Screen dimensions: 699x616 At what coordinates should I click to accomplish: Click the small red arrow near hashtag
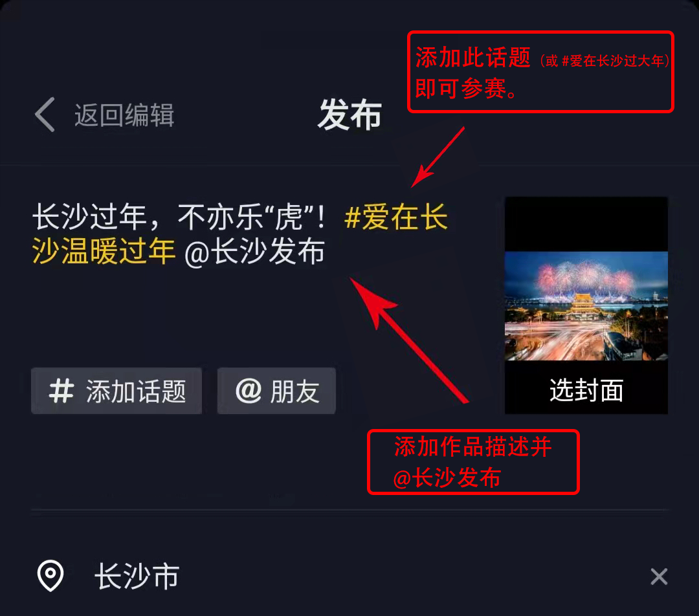pyautogui.click(x=438, y=157)
